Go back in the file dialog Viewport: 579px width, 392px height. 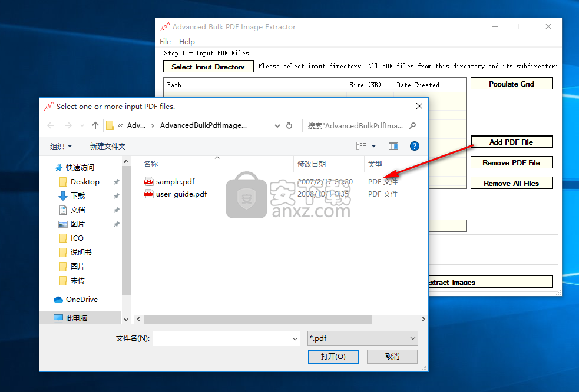[51, 125]
